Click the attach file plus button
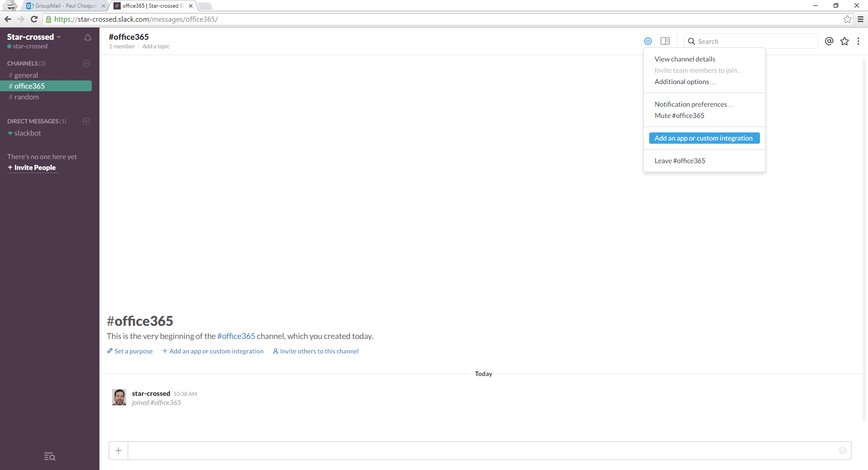The image size is (868, 470). coord(118,451)
